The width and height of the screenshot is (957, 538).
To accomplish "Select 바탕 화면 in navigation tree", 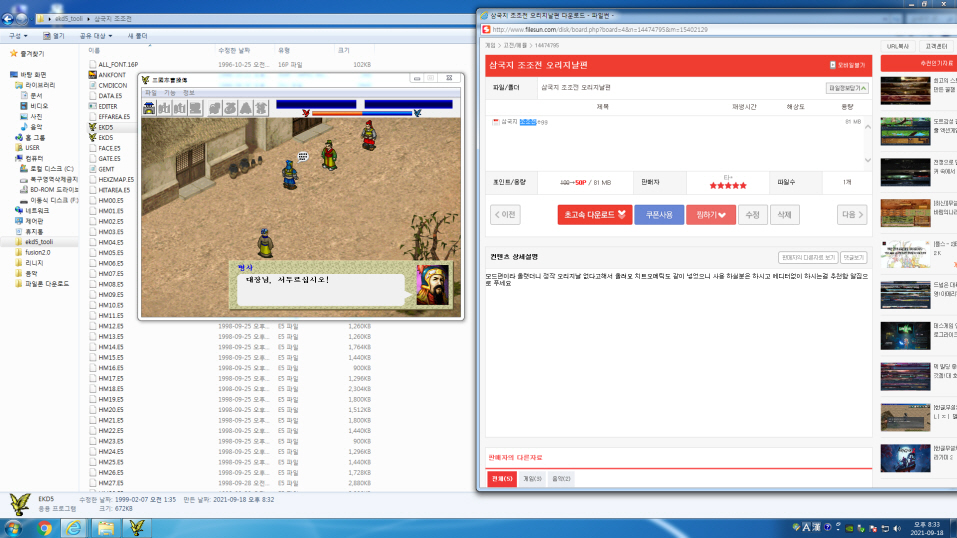I will 29,75.
